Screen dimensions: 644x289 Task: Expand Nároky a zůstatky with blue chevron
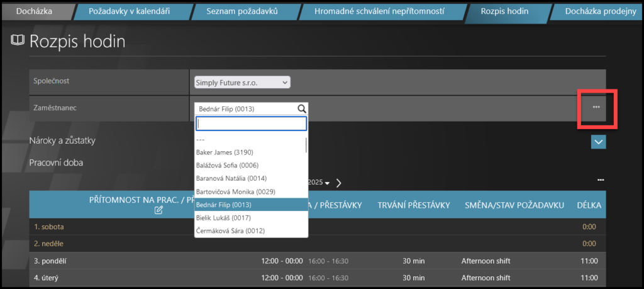coord(598,142)
